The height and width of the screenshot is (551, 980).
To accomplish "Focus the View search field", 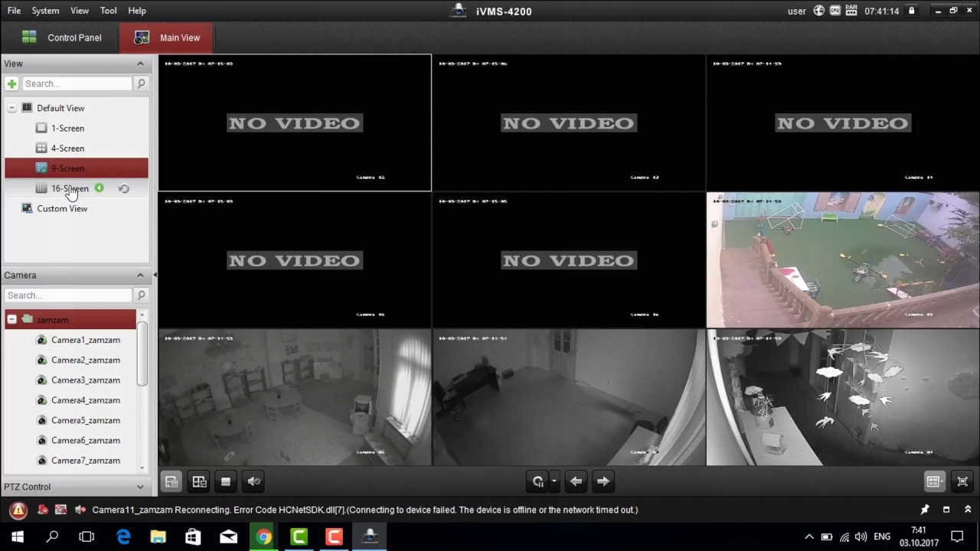I will [77, 83].
